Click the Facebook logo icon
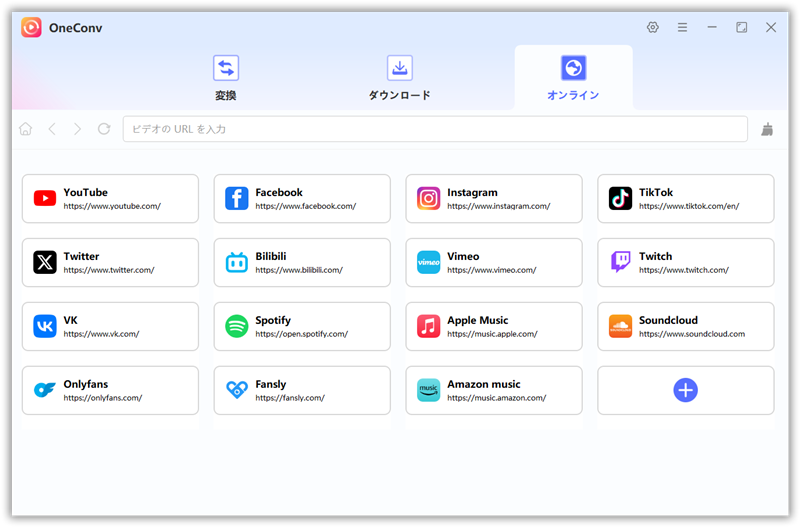800x527 pixels. tap(237, 198)
